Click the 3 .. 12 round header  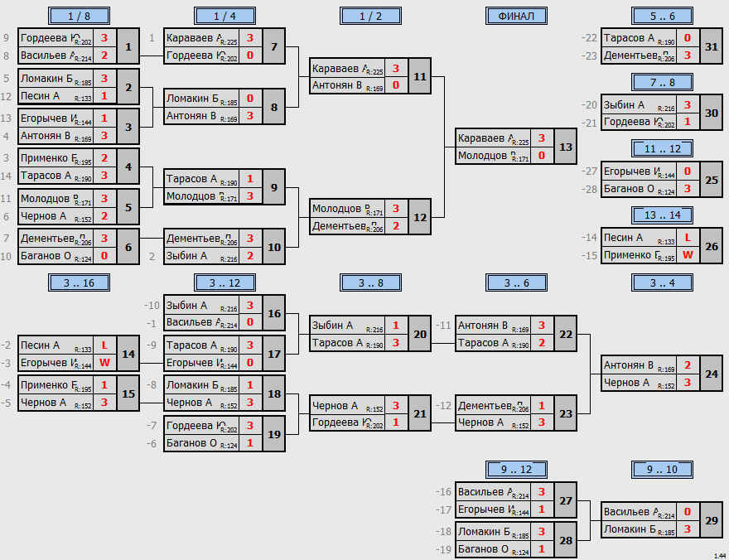(225, 282)
